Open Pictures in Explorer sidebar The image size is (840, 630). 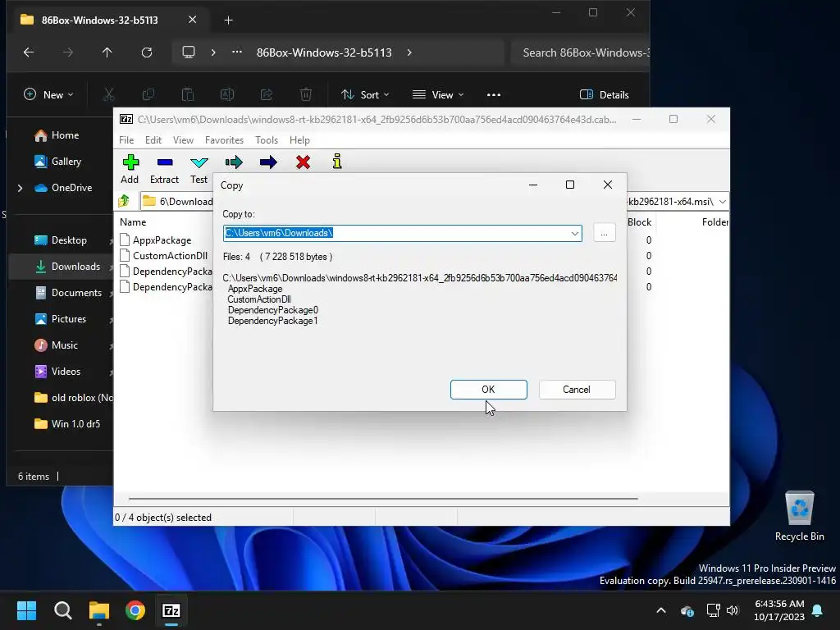(x=60, y=319)
